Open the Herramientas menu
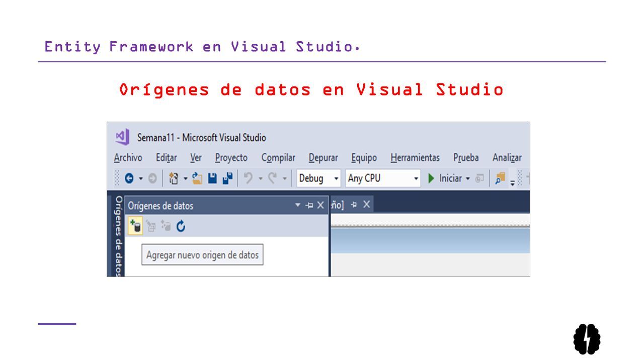Viewport: 644px width, 362px height. (x=415, y=158)
